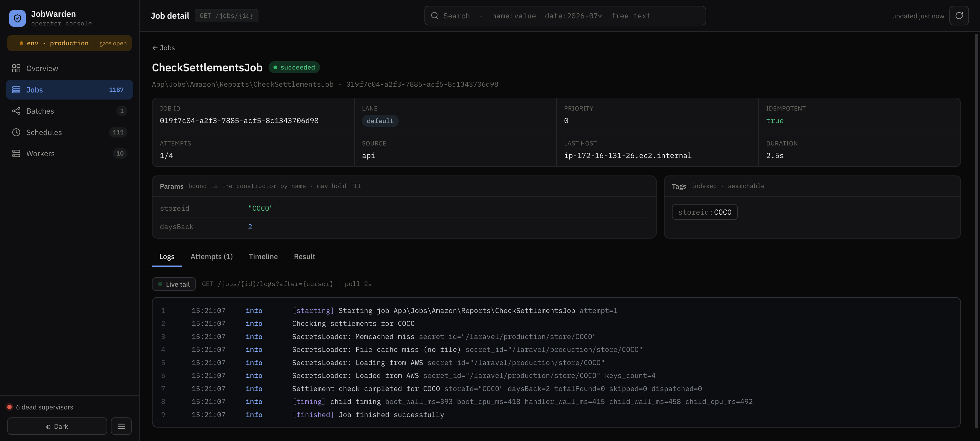Switch to the Logs tab

tap(167, 256)
